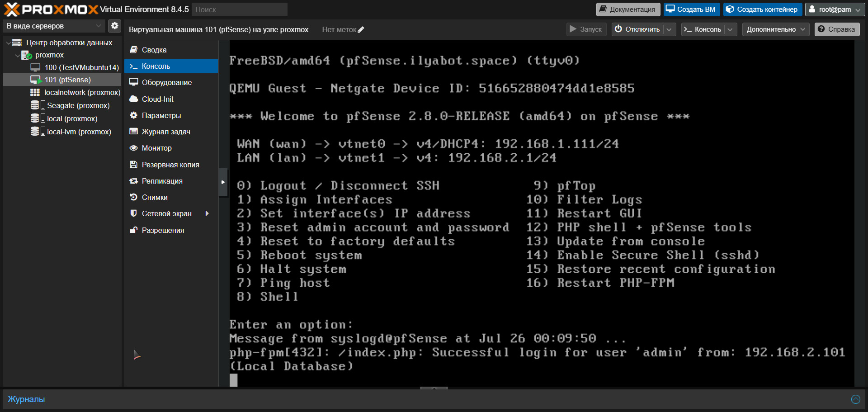Click the Shutdown button
Viewport: 868px width, 412px height.
638,29
